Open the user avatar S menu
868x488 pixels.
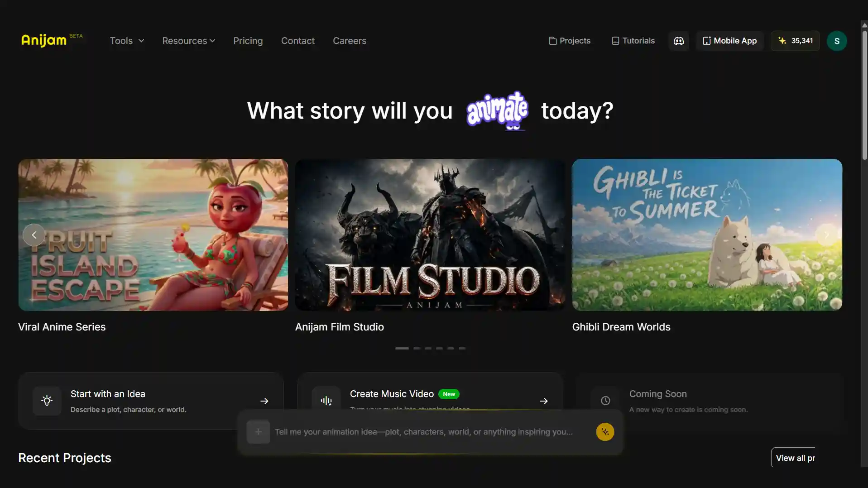click(x=836, y=41)
